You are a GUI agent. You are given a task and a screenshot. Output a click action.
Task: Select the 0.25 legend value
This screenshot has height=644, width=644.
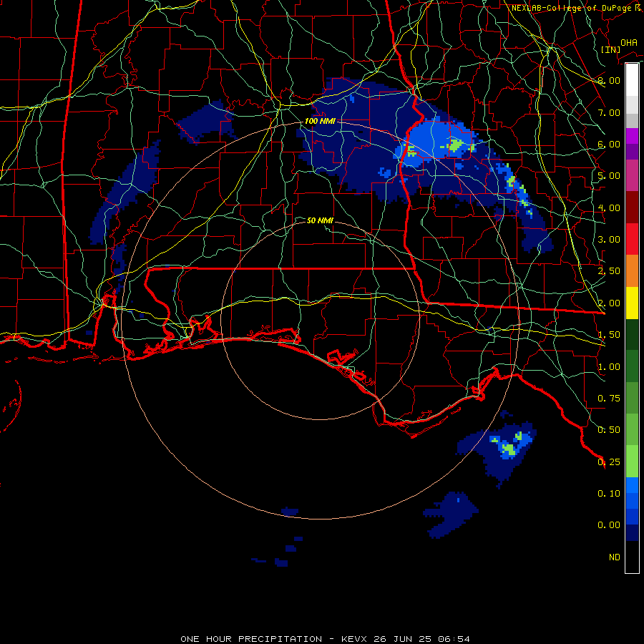pyautogui.click(x=609, y=462)
